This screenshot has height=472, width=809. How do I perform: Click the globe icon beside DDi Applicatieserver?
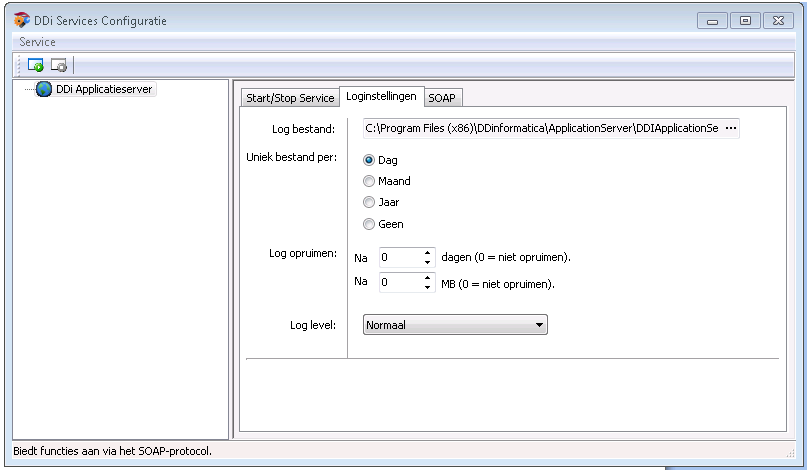[x=44, y=90]
